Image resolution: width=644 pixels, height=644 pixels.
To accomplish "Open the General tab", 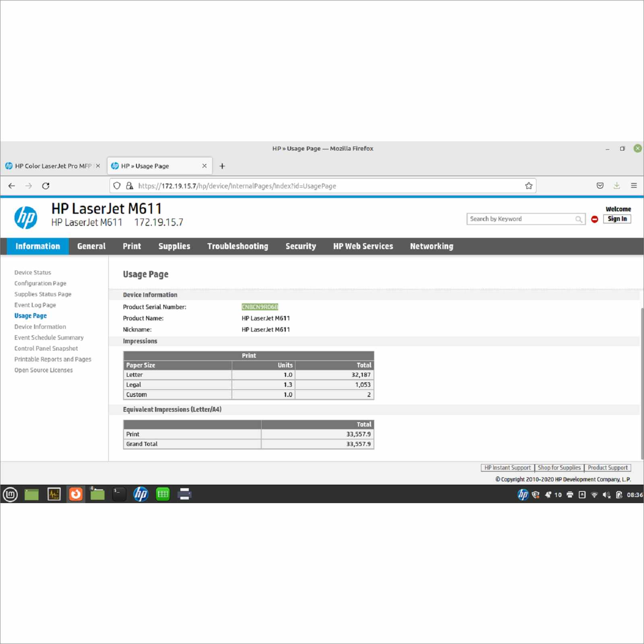I will click(91, 246).
